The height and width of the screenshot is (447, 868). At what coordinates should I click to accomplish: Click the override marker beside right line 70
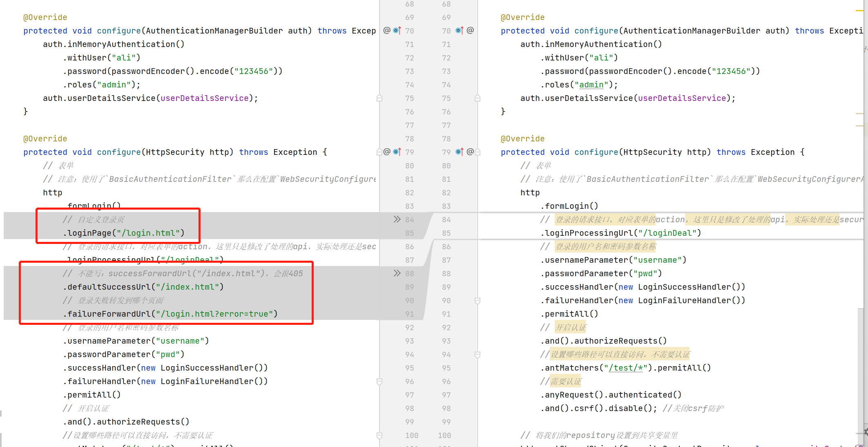[x=460, y=31]
